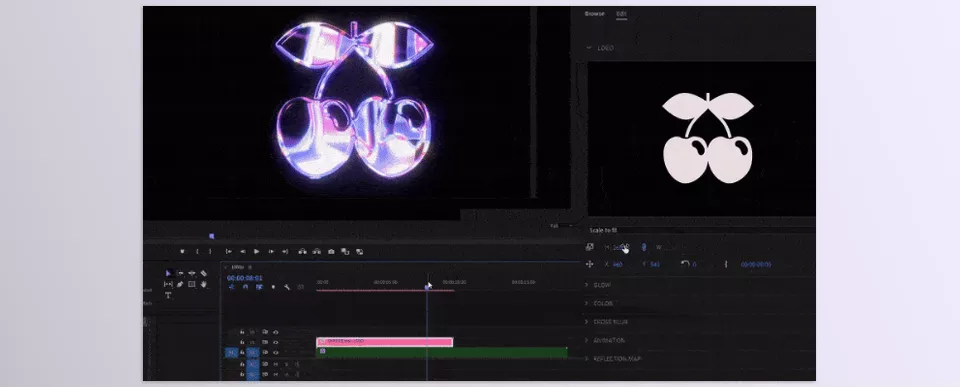Toggle source patching for V1
Image resolution: width=960 pixels, height=387 pixels.
click(x=231, y=353)
